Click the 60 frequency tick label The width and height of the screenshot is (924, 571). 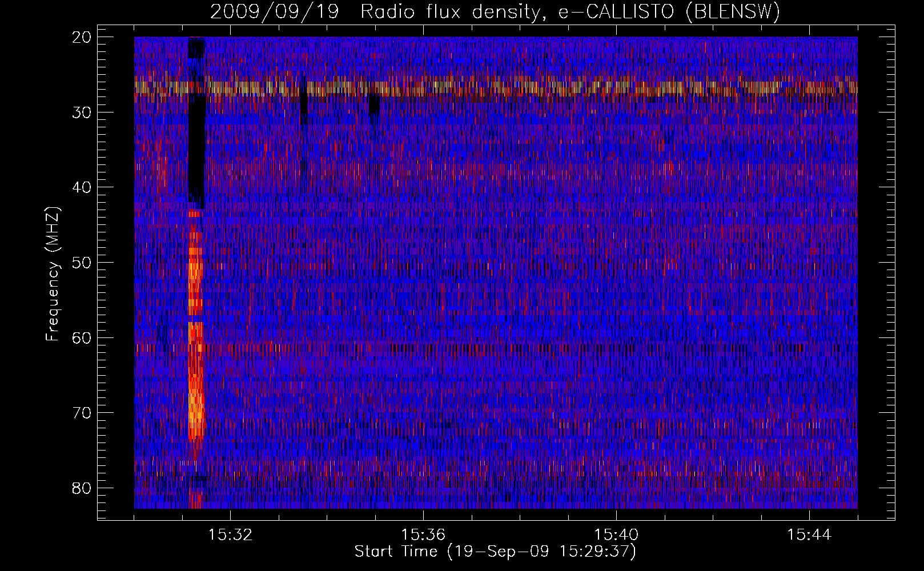[x=82, y=338]
